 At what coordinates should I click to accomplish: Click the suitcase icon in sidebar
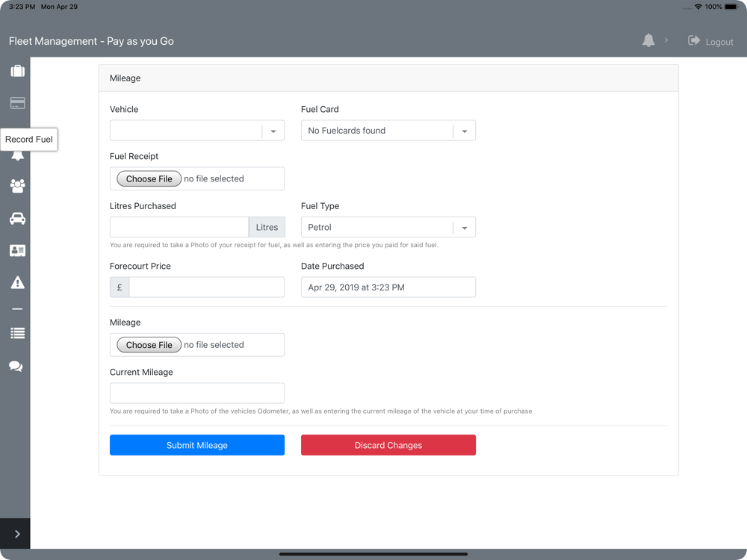pyautogui.click(x=17, y=71)
